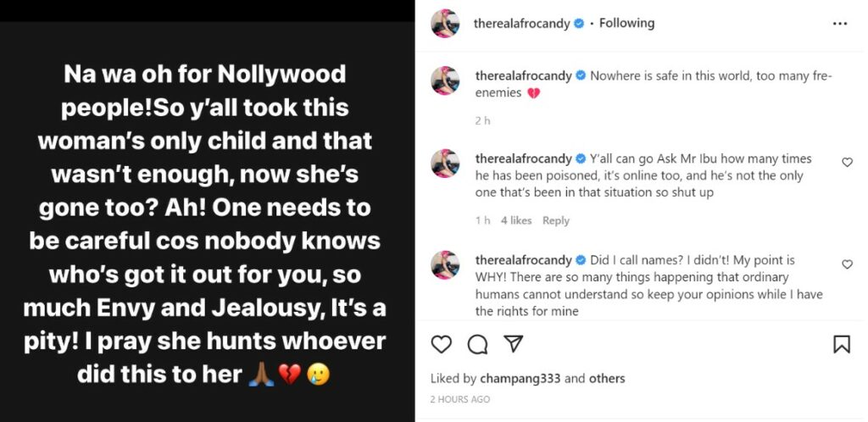The width and height of the screenshot is (868, 422).
Task: Reply to the Mr Ibu comment
Action: (x=556, y=220)
